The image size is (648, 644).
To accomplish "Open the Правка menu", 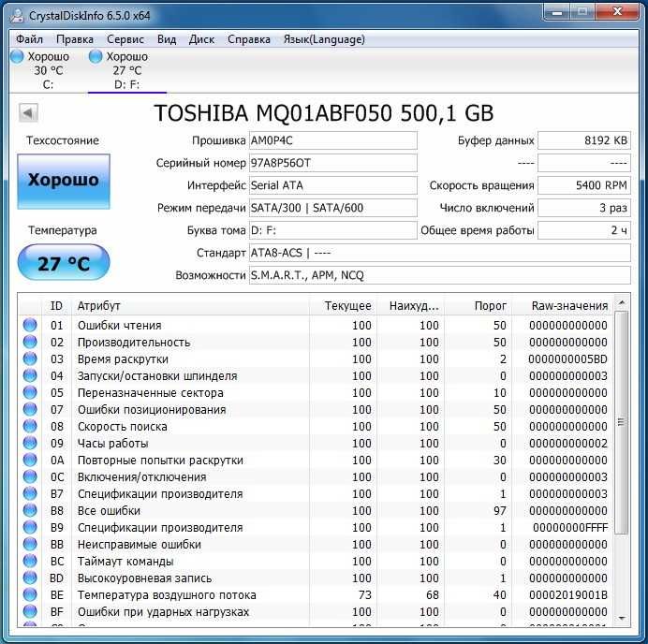I will 75,39.
